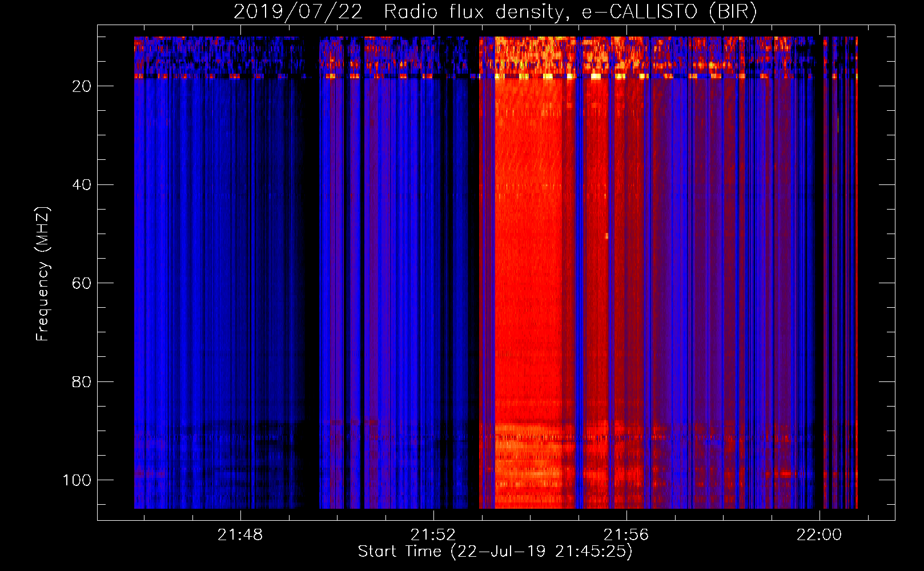Screen dimensions: 924x571
Task: Click the 21:48 time tick label
Action: pos(240,535)
